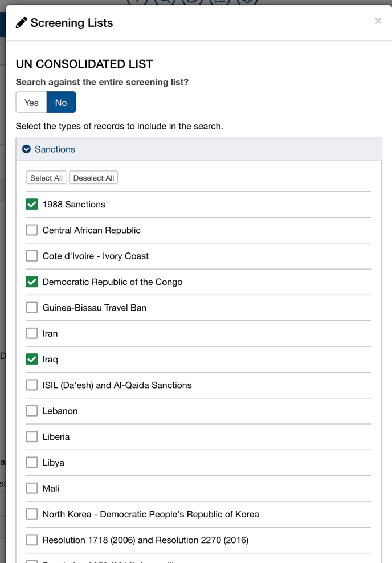Viewport: 392px width, 563px height.
Task: Uncheck the 1988 Sanctions checkbox
Action: [32, 205]
